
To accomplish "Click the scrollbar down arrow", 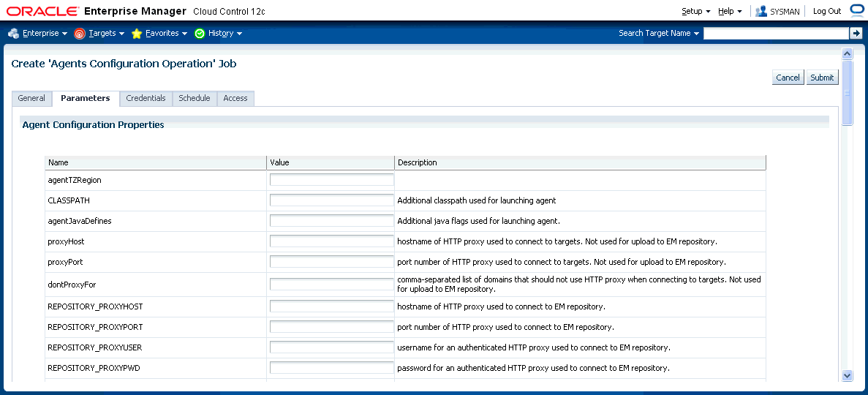I will [x=847, y=375].
